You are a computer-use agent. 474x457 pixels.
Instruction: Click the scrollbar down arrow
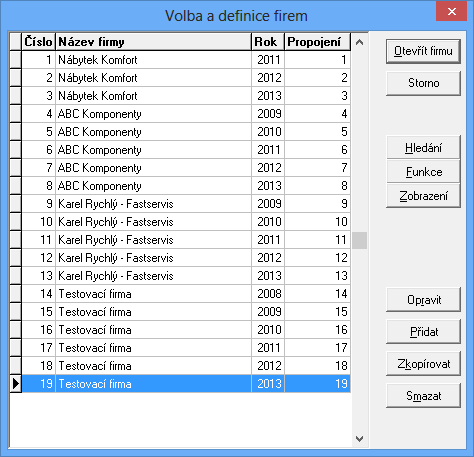(x=359, y=438)
